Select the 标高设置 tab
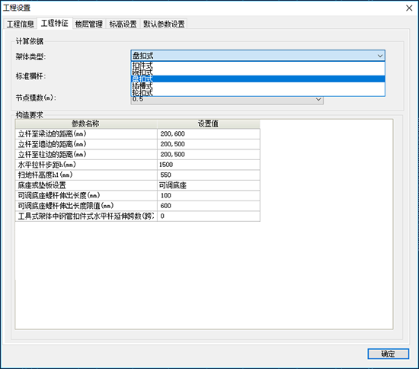This screenshot has height=369, width=419. tap(123, 24)
